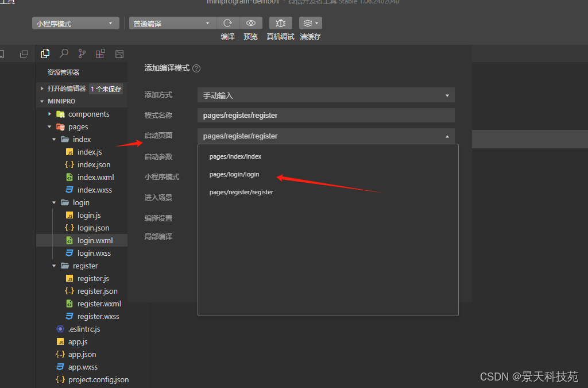588x388 pixels.
Task: Open register.js file
Action: click(93, 278)
